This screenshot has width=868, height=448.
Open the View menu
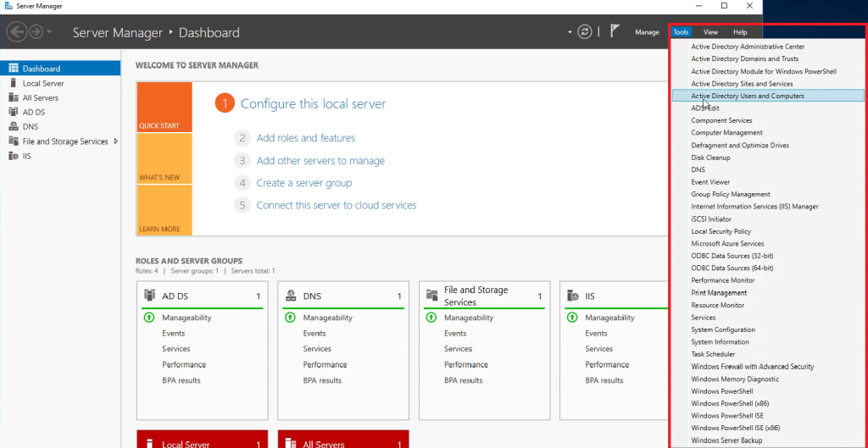[711, 32]
